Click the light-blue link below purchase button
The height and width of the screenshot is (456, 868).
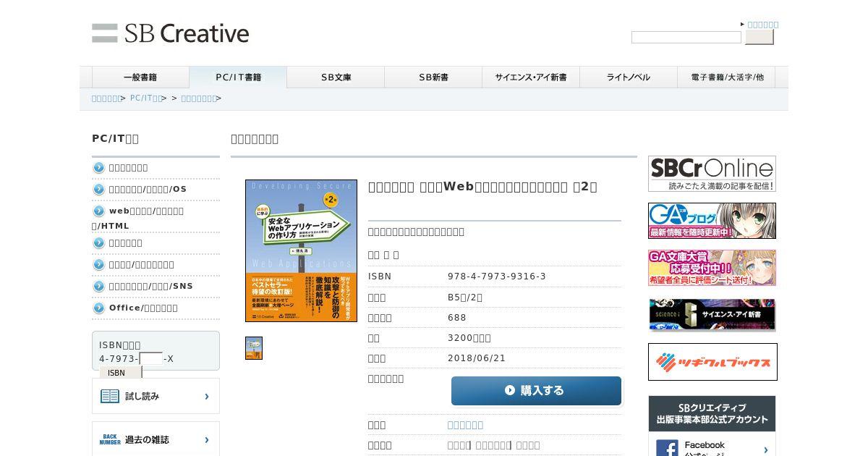tap(465, 425)
